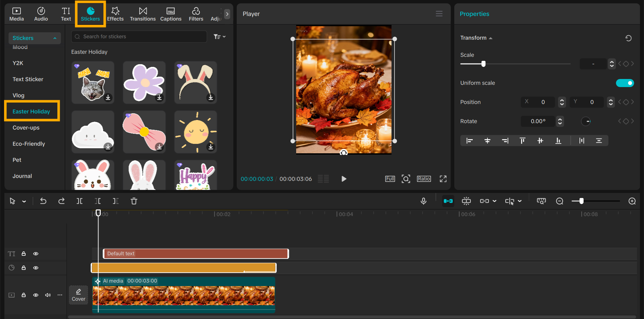Start a voiceover recording with the microphone icon
Screen dimensions: 644x319
point(423,201)
